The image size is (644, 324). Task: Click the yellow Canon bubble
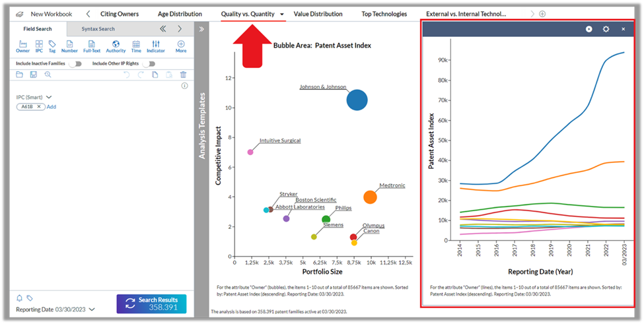coord(354,243)
